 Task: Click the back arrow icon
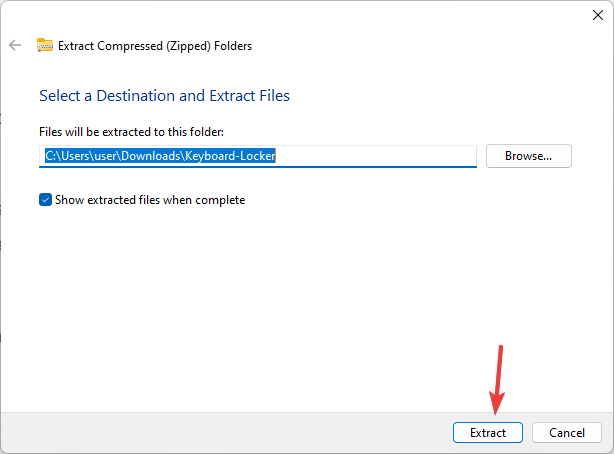[15, 45]
